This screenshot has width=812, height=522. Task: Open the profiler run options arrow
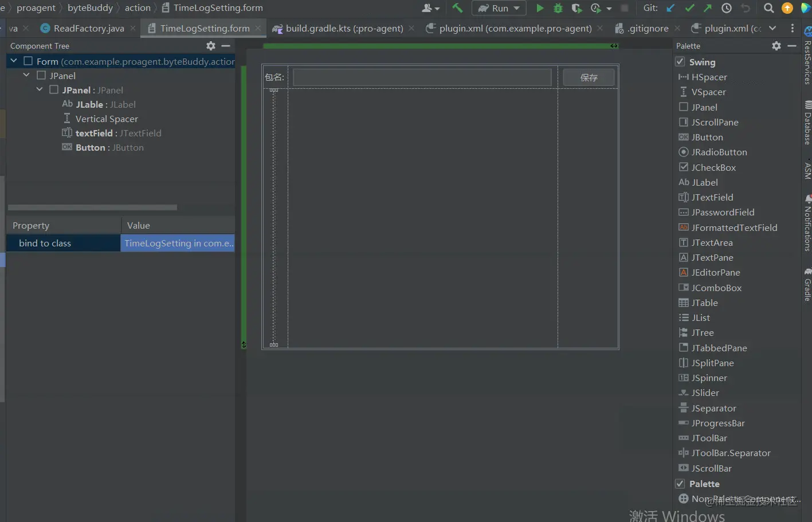click(609, 9)
